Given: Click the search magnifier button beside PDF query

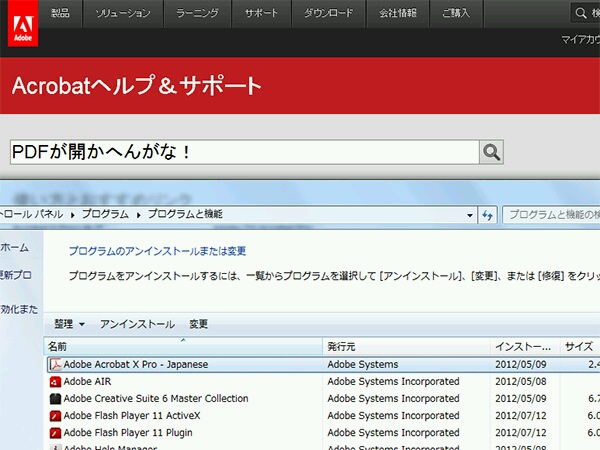Looking at the screenshot, I should tap(491, 152).
